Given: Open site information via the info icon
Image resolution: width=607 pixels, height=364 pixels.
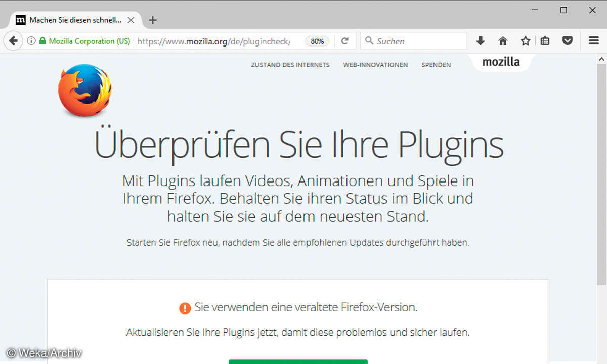Looking at the screenshot, I should 31,41.
